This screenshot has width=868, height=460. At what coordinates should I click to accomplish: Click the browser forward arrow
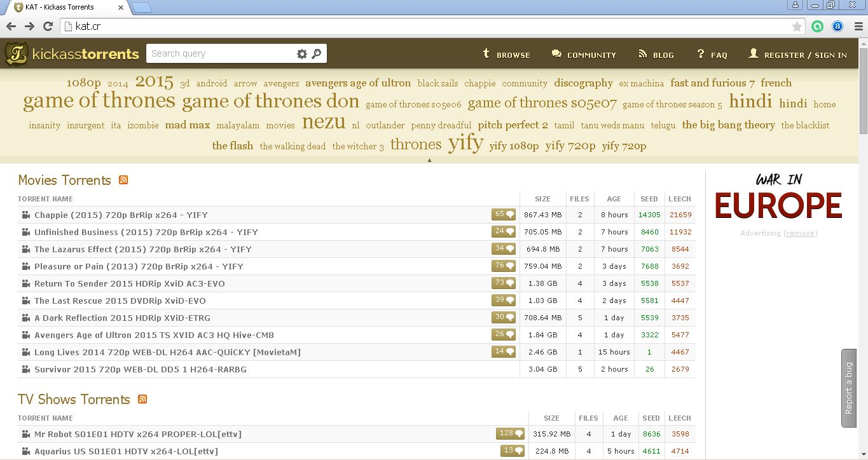point(29,26)
